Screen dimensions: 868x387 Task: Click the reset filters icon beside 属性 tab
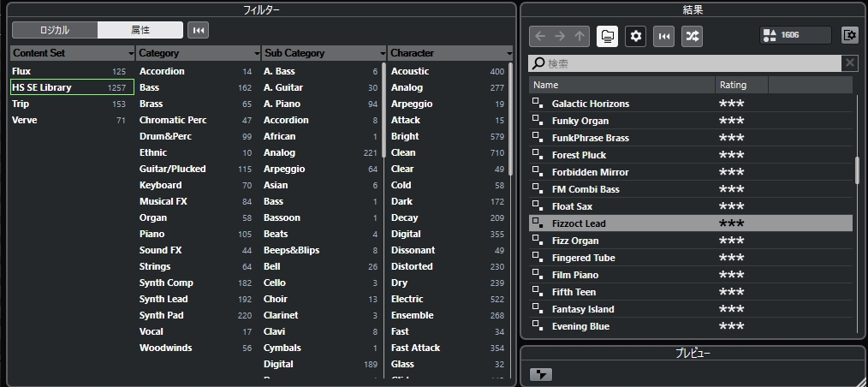pos(198,31)
